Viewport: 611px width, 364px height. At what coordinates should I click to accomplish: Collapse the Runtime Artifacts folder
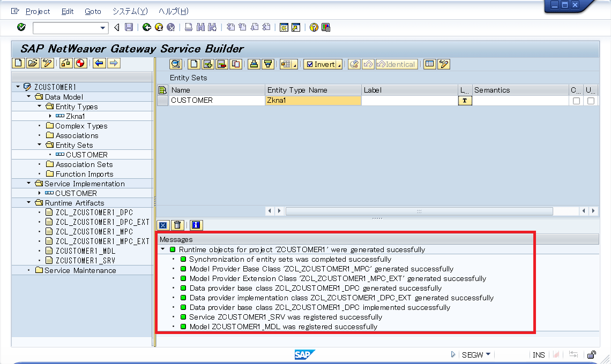click(x=28, y=203)
